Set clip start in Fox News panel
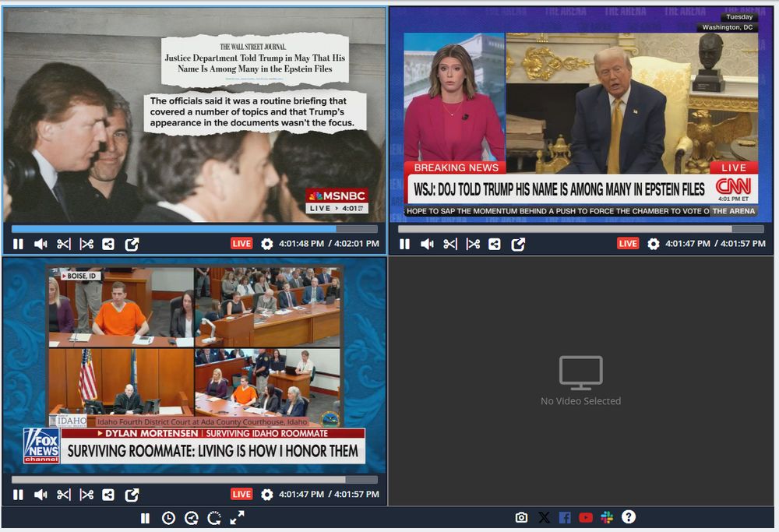This screenshot has height=532, width=779. (x=64, y=495)
